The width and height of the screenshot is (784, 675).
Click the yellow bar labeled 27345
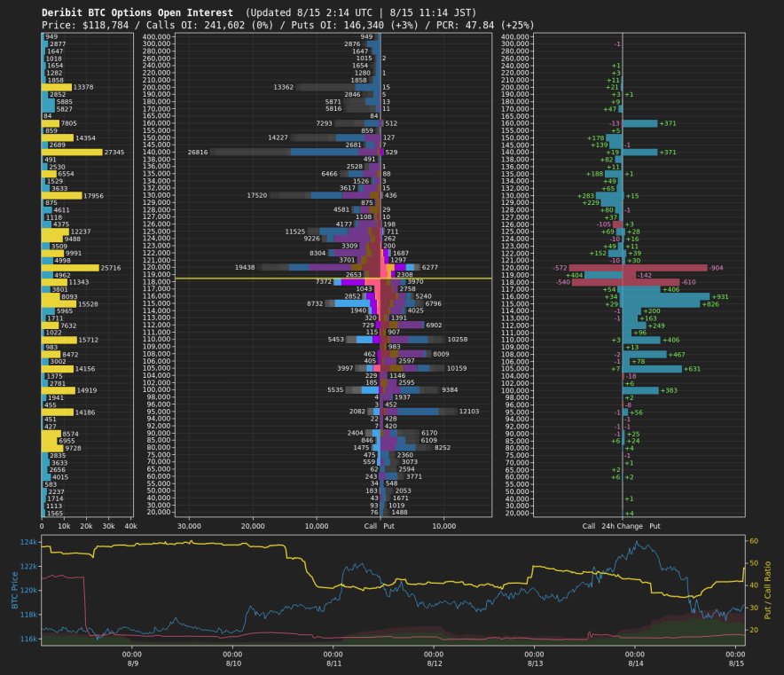tap(72, 152)
